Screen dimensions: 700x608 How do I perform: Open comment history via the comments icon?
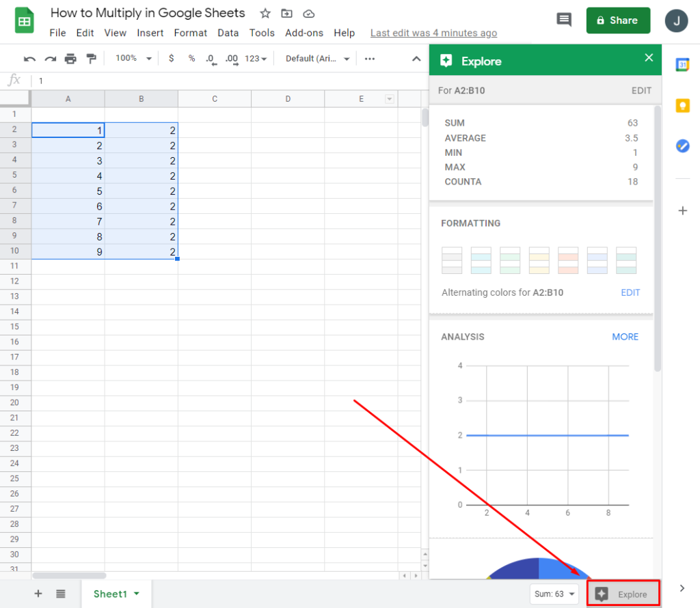pos(564,20)
